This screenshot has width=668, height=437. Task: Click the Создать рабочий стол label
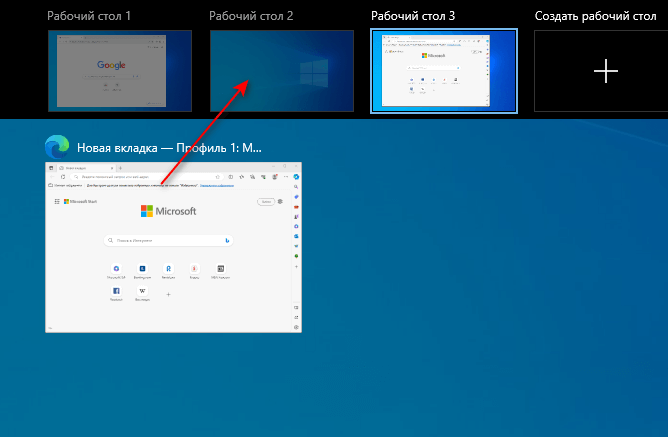[595, 16]
